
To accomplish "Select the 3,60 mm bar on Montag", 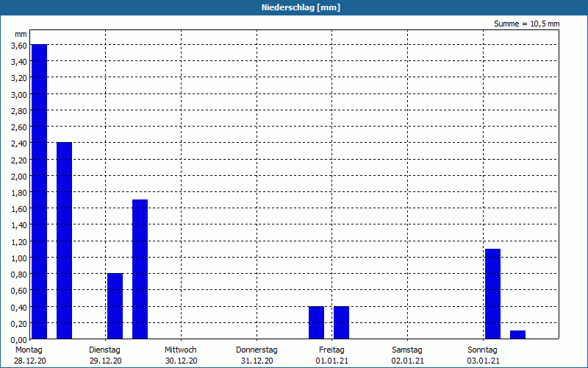I will click(x=40, y=191).
